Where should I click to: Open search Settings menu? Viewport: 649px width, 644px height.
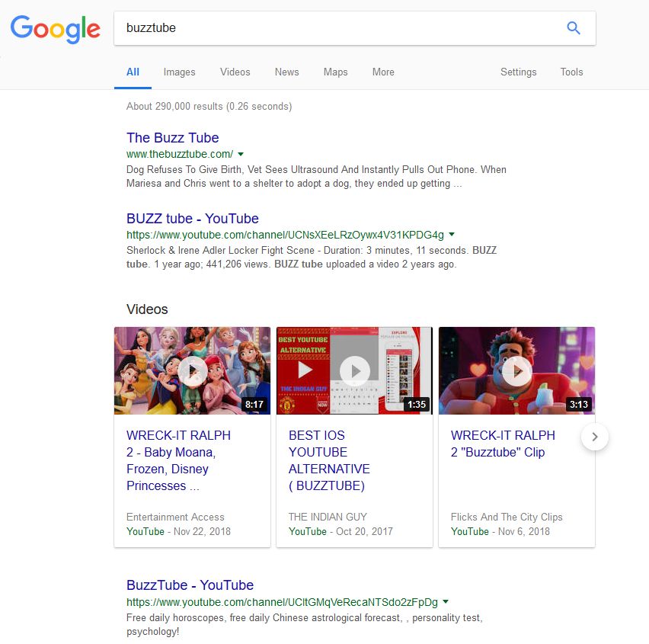[x=518, y=72]
